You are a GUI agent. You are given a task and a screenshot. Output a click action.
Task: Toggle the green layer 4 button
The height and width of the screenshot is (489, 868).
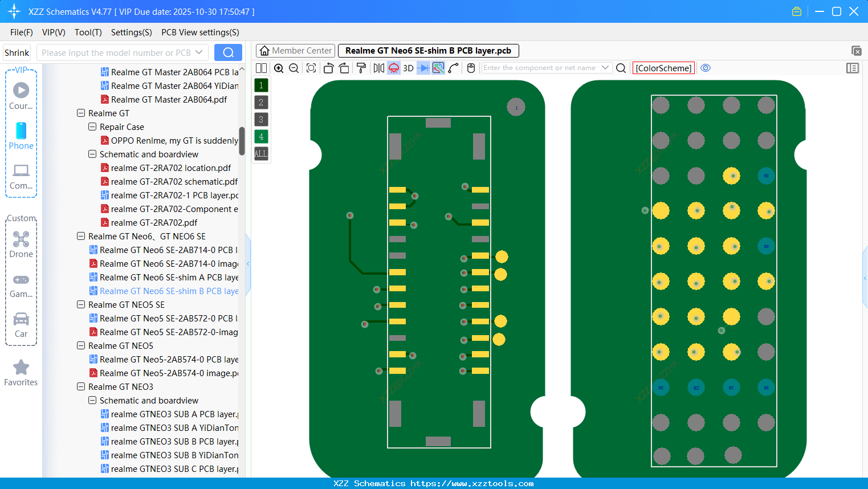click(x=261, y=137)
